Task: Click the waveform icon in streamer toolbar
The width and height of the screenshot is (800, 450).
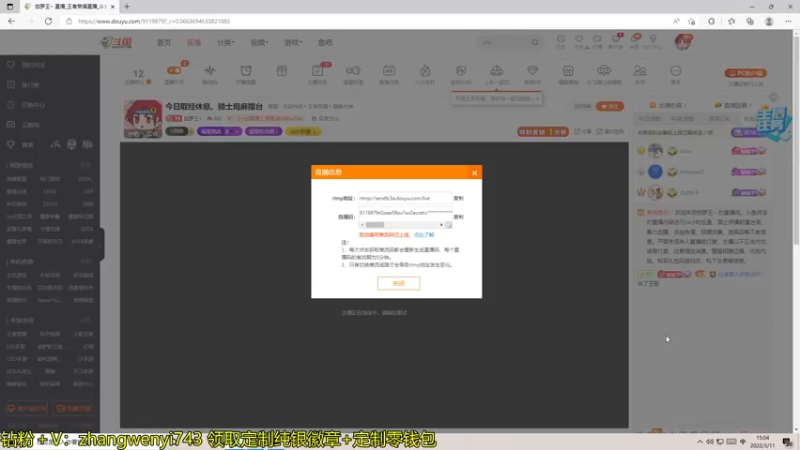Action: [210, 70]
